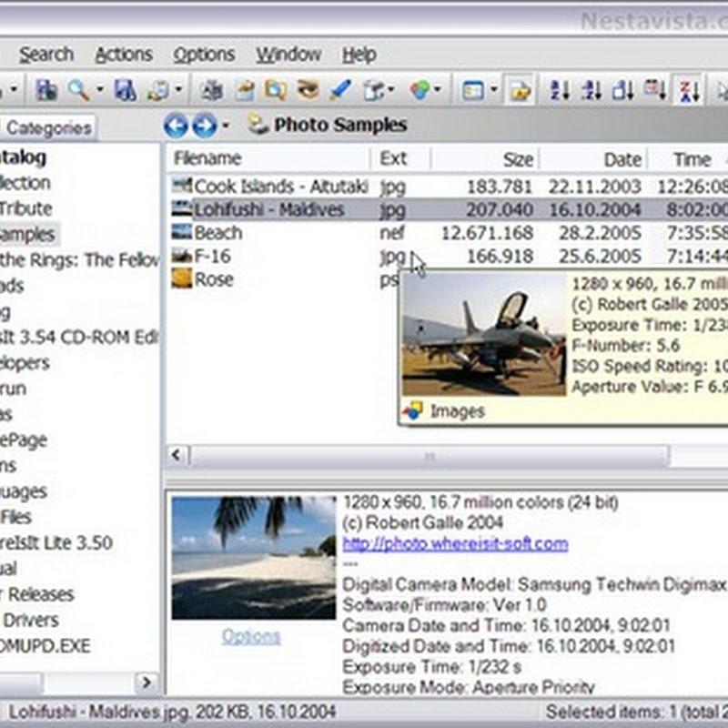Click the blue back navigation arrow

(176, 125)
